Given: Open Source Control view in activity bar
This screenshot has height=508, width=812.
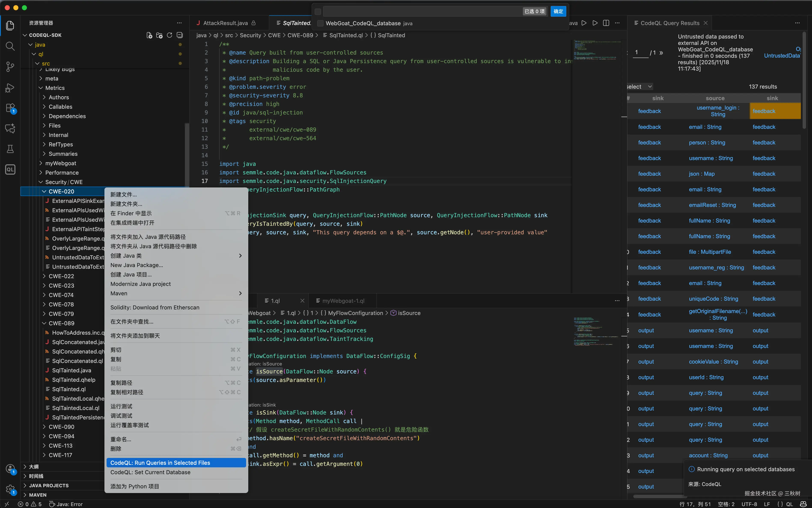Looking at the screenshot, I should (x=10, y=67).
